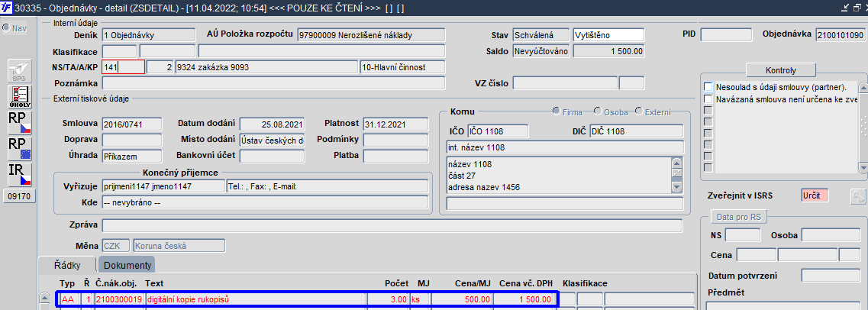Click the empty PID field
Screen dimensions: 868x310
coord(726,35)
